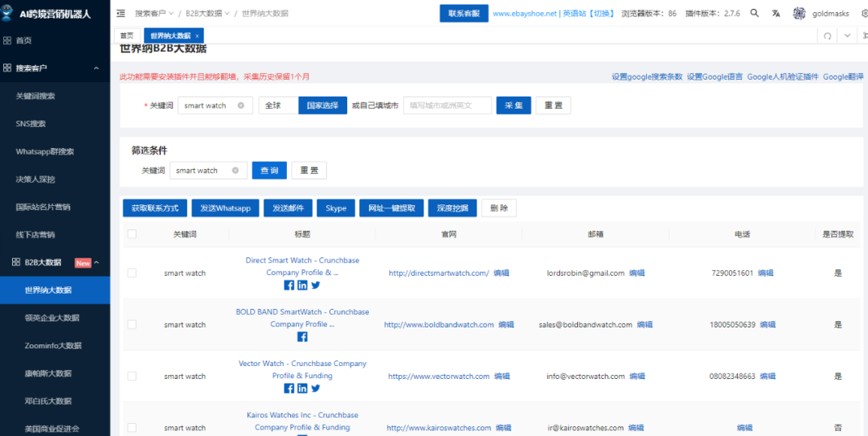Open Zoominfo大数据 in sidebar

tap(55, 346)
